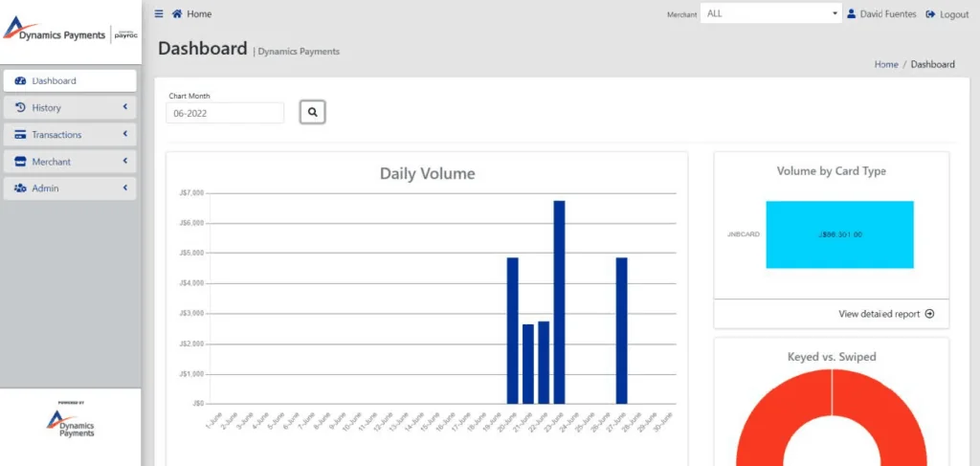Click the Admin users-cog icon

(20, 188)
